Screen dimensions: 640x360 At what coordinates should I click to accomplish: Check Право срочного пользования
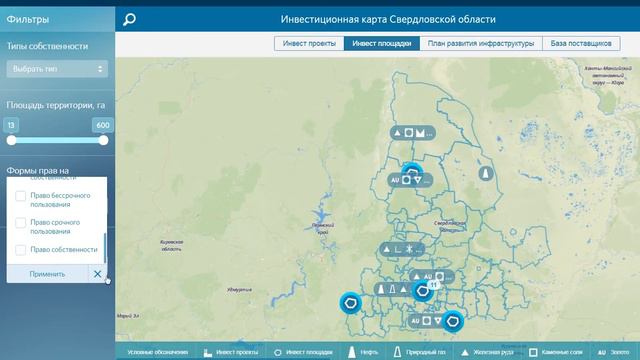[x=20, y=223]
